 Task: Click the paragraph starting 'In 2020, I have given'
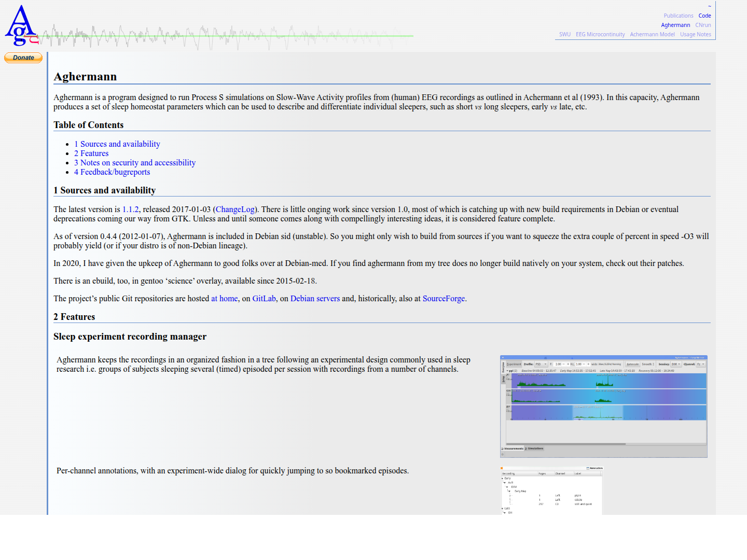pyautogui.click(x=369, y=263)
